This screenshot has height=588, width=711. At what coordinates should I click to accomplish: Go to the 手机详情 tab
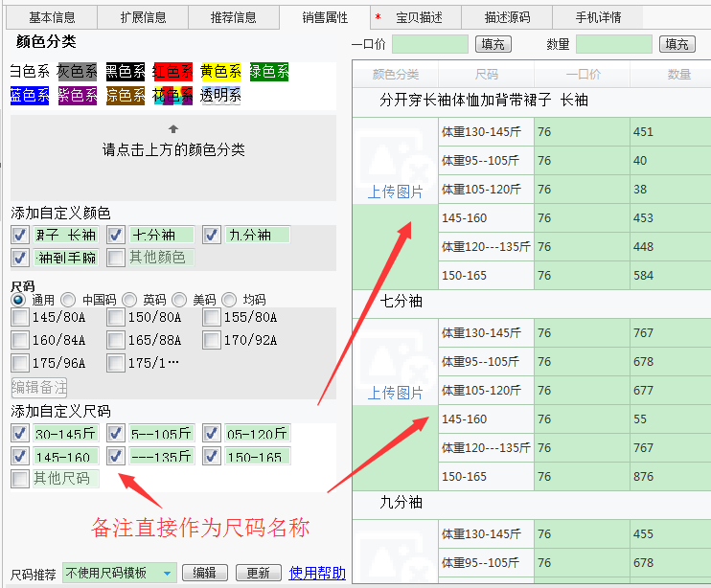[x=598, y=17]
